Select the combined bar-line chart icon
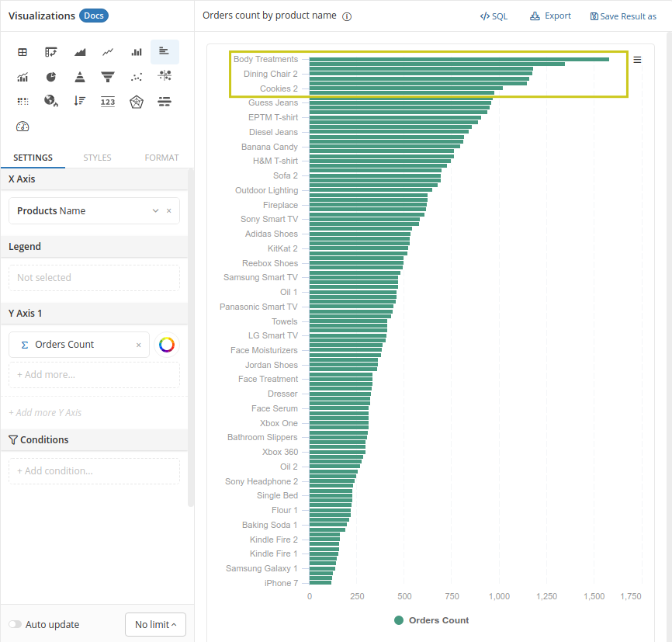 [23, 77]
